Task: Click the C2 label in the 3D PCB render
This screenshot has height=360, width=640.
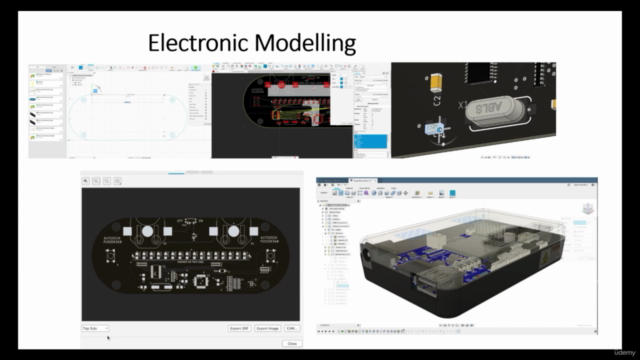Action: [x=437, y=100]
